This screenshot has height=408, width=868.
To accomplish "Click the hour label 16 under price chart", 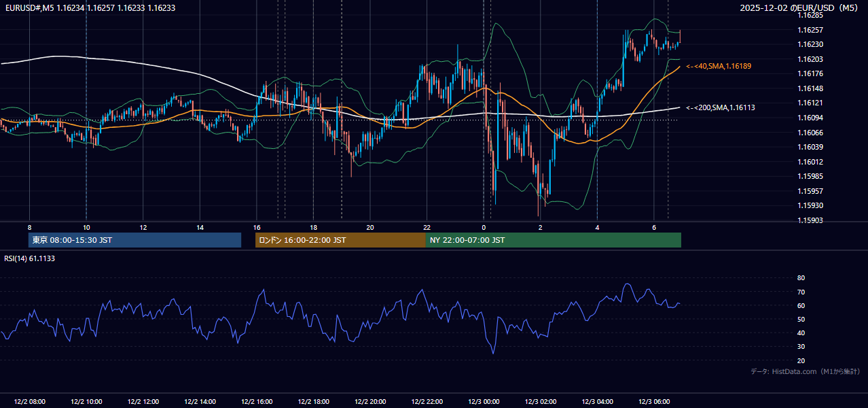I will tap(256, 226).
